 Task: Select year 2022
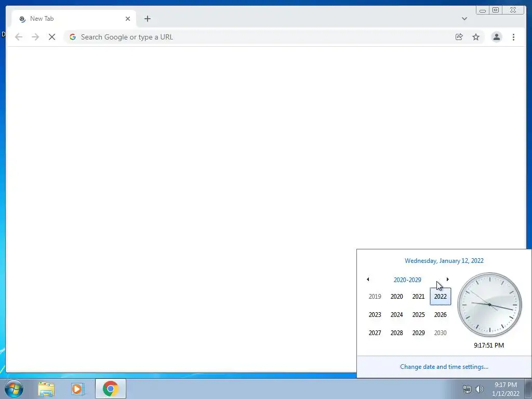(441, 297)
